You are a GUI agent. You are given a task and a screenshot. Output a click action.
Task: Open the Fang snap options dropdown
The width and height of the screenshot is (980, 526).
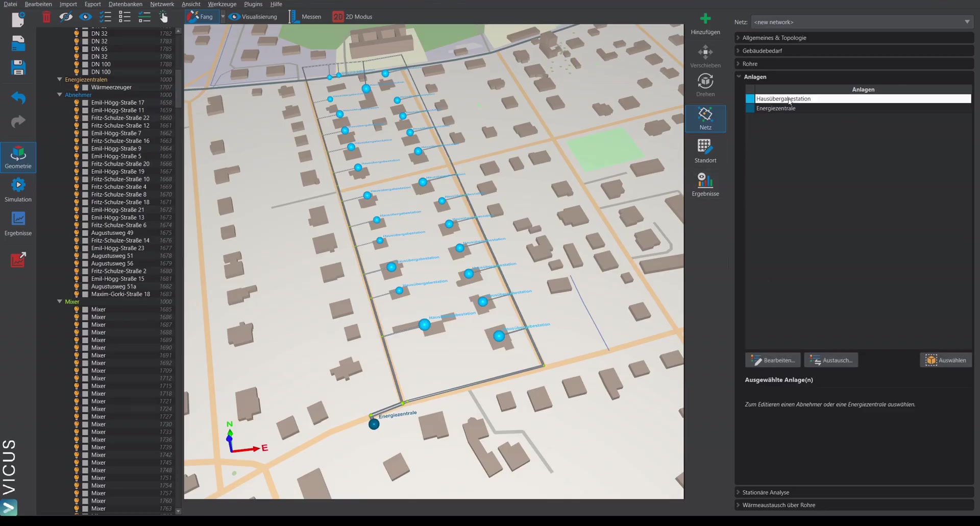pyautogui.click(x=223, y=17)
